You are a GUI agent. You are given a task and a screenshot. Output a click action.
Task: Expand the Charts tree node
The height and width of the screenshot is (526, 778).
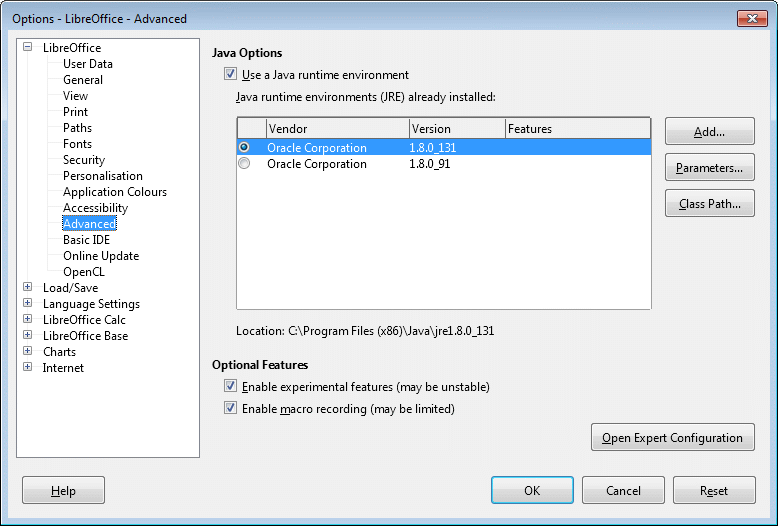pyautogui.click(x=28, y=351)
